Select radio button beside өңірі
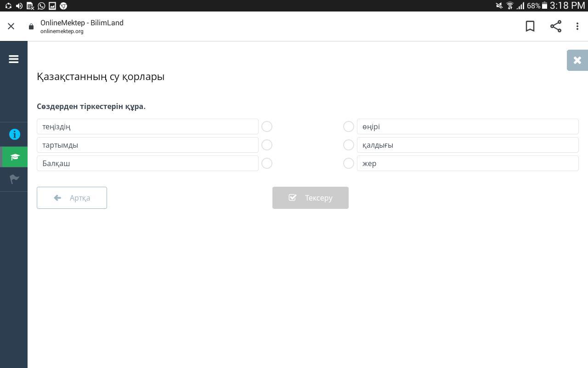The height and width of the screenshot is (368, 588). pyautogui.click(x=349, y=126)
